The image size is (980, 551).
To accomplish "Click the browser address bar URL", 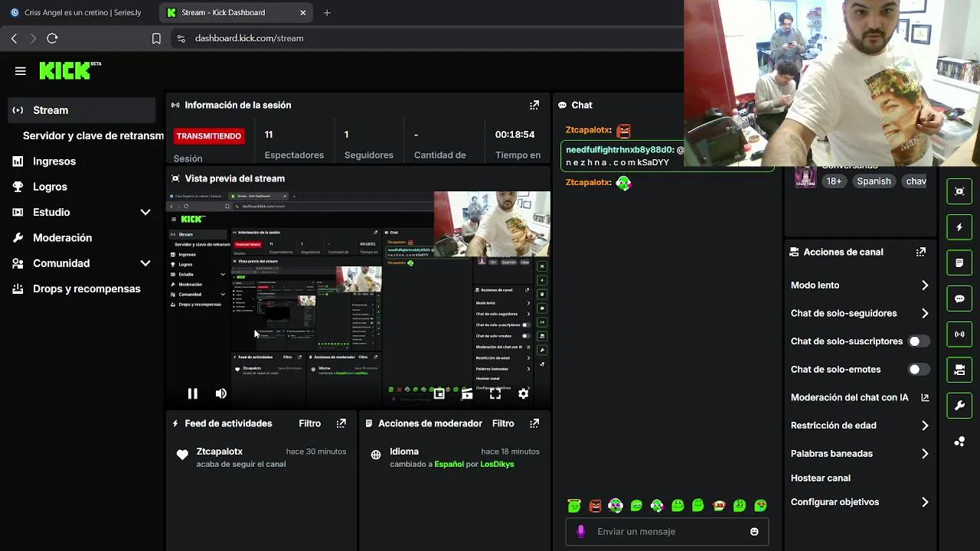I will pos(249,38).
